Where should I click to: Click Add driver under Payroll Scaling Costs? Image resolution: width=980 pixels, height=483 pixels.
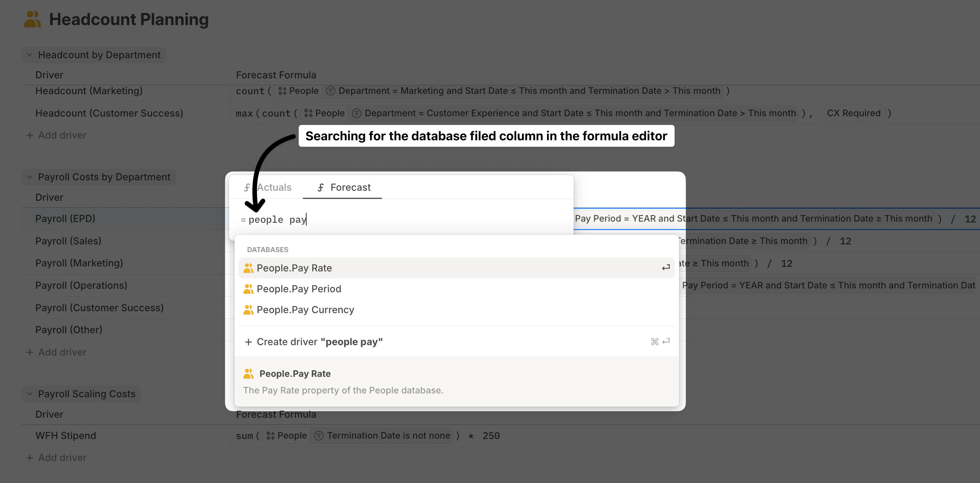56,457
